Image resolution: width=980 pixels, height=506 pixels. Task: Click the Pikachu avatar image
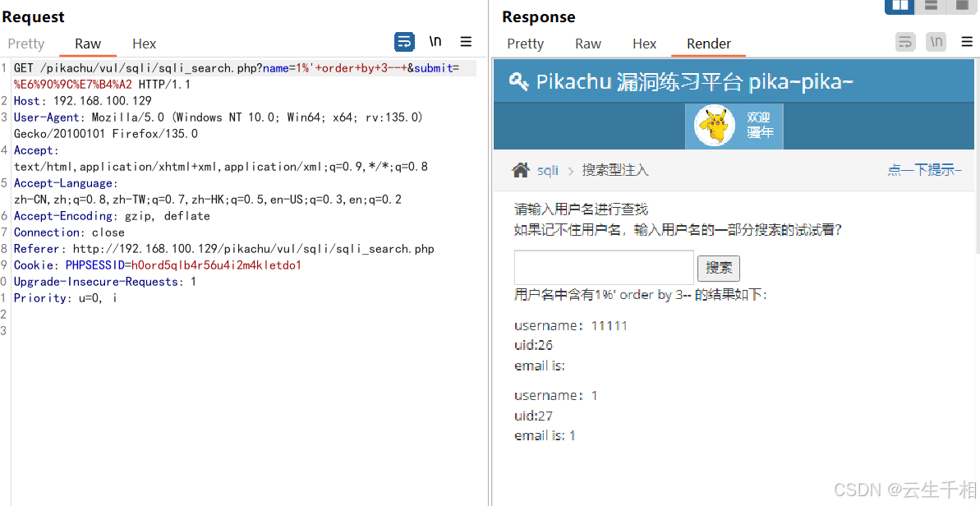[715, 126]
